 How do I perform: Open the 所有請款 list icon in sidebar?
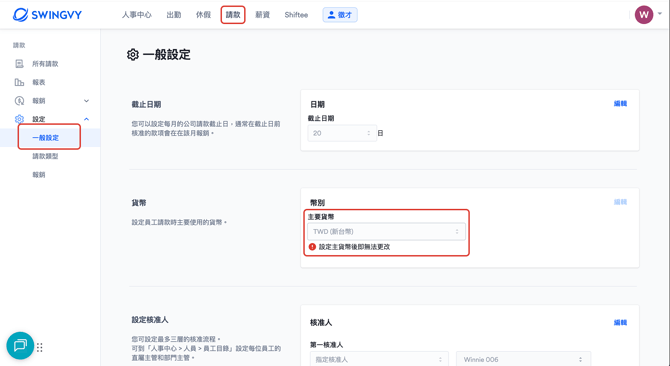tap(19, 64)
